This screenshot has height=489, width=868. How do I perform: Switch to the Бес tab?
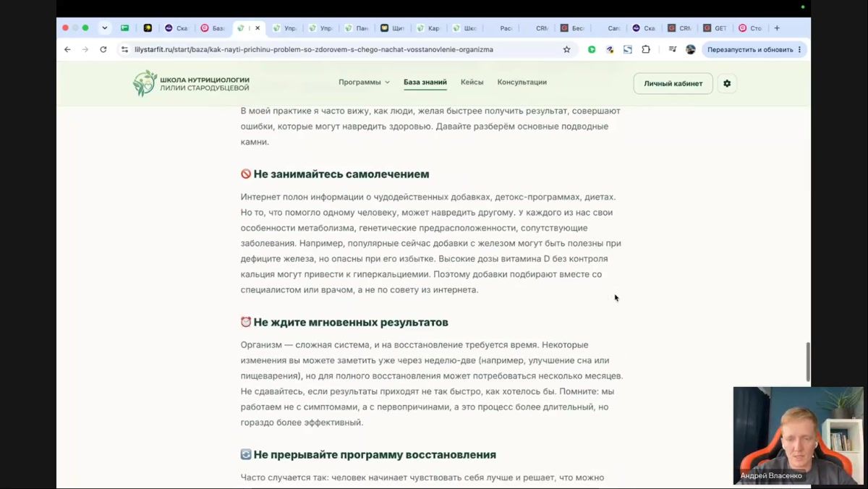point(574,28)
